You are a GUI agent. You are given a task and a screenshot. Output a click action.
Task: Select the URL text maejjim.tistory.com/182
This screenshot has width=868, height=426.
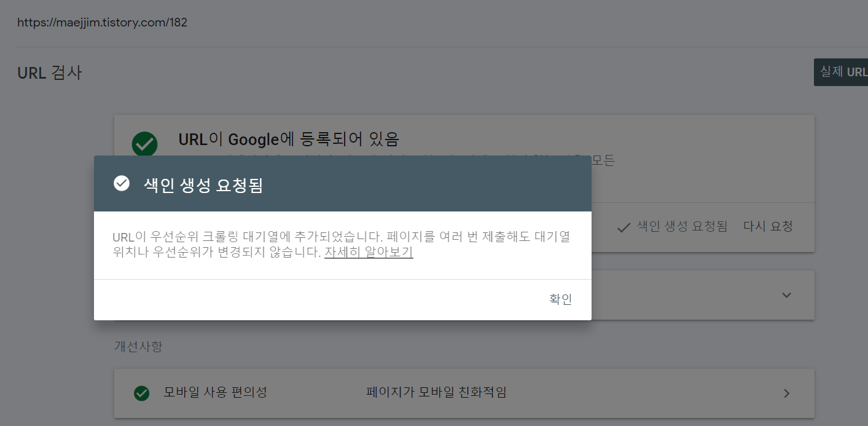(x=102, y=23)
